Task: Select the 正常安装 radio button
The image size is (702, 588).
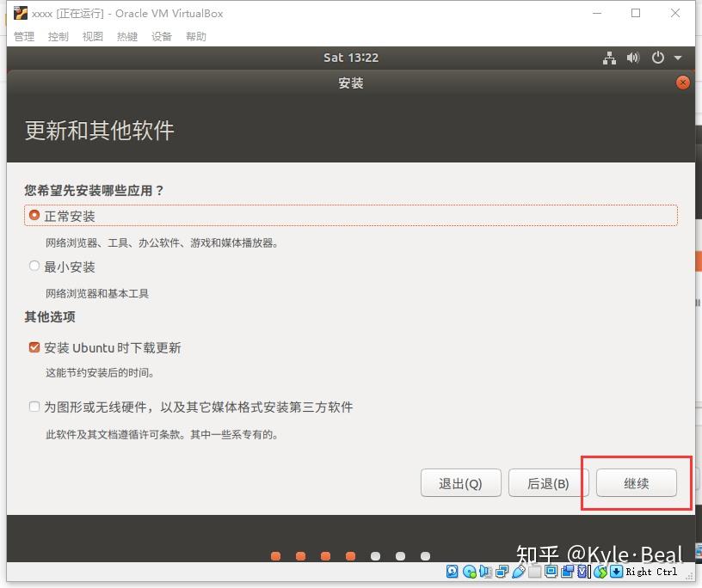Action: coord(34,216)
